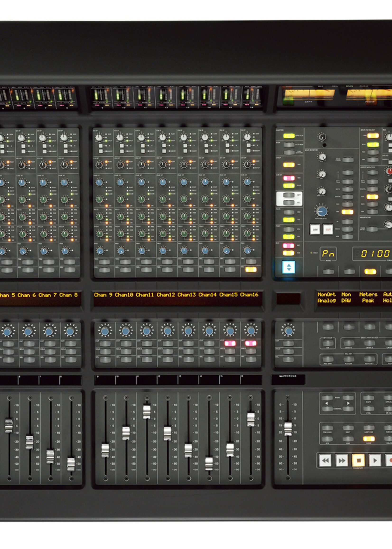Click the SET button in the white box
The width and height of the screenshot is (392, 549).
click(289, 195)
